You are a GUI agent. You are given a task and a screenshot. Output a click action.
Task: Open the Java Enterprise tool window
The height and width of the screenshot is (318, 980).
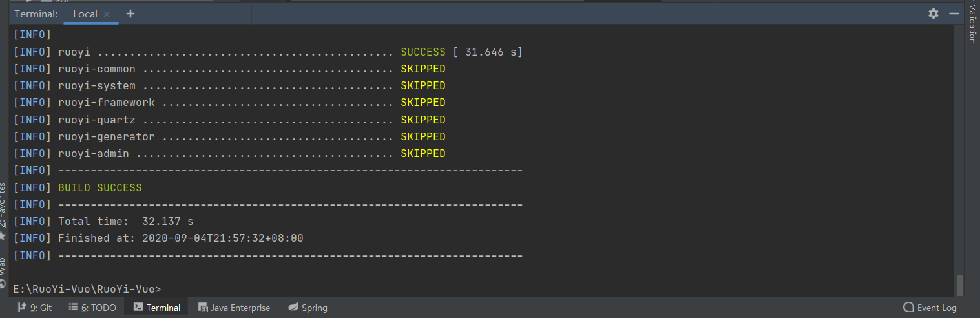pos(234,308)
